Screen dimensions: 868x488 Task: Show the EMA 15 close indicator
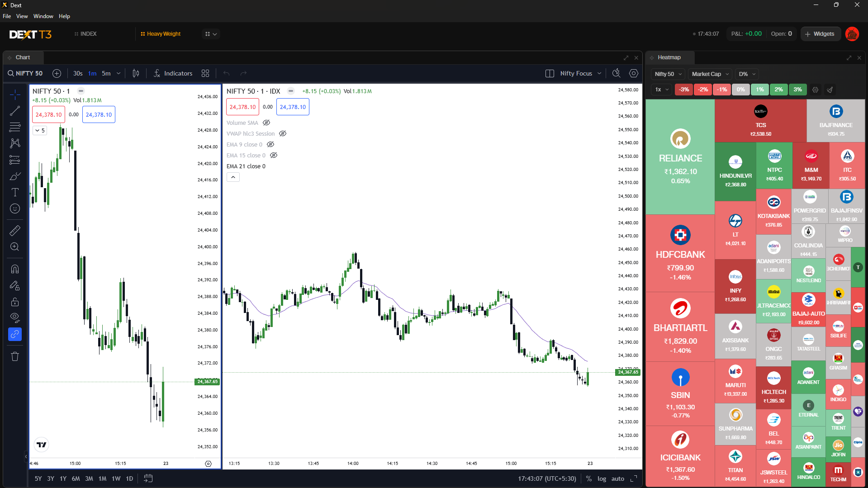click(x=274, y=155)
